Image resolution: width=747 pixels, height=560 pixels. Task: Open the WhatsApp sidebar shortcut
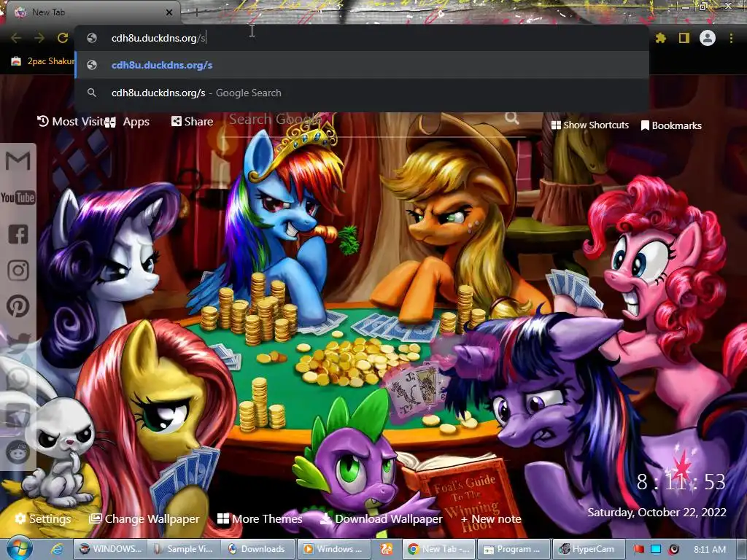click(x=18, y=379)
